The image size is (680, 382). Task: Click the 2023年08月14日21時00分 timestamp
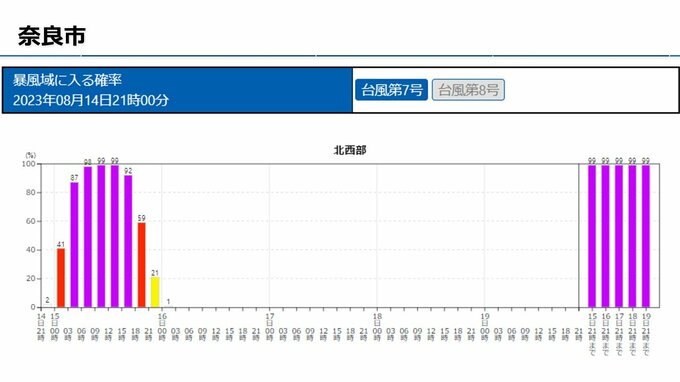tap(91, 101)
